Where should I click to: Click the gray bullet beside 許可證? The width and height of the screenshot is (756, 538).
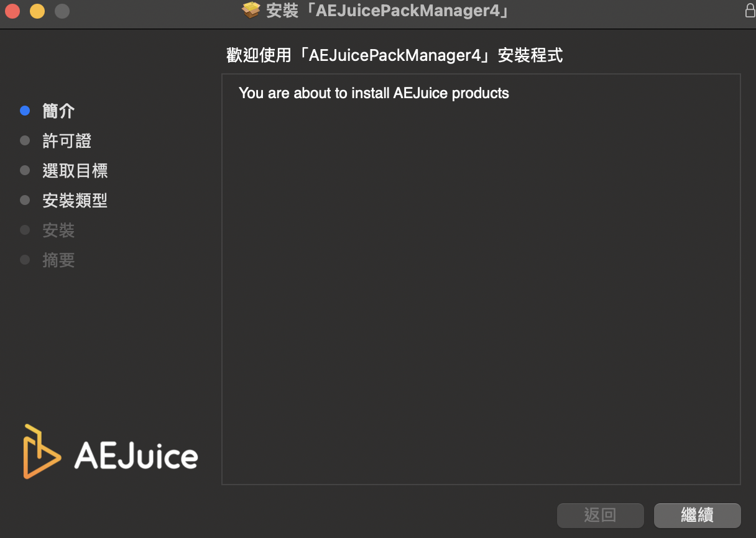click(x=25, y=141)
